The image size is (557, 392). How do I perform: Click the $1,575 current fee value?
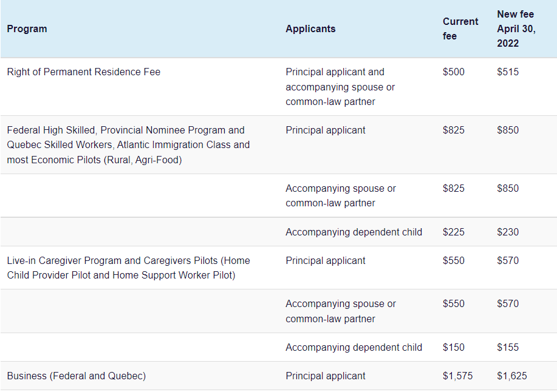[x=457, y=376]
